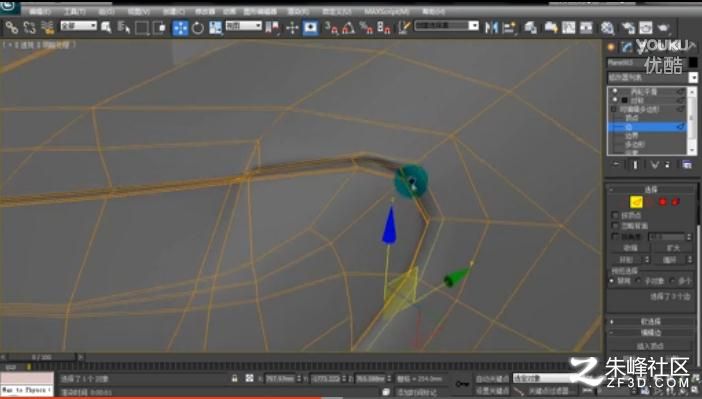
Task: Toggle Show End Result icon below the stack
Action: (x=635, y=165)
